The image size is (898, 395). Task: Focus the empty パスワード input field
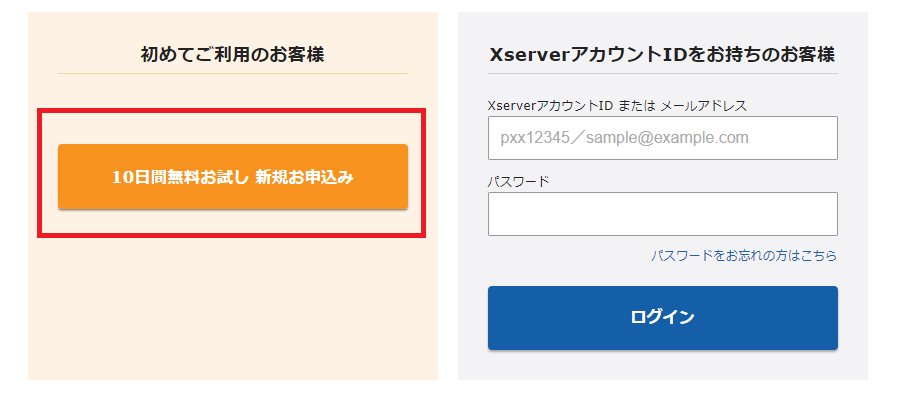663,214
